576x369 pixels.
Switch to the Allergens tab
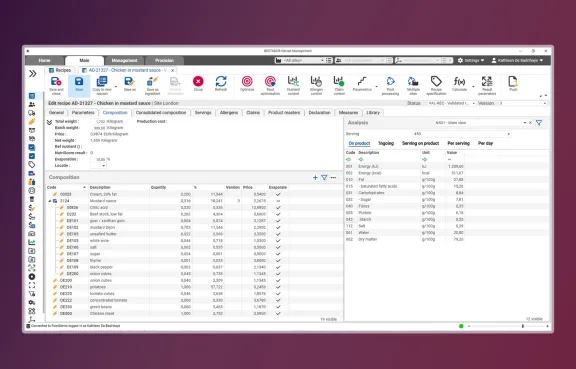(228, 112)
